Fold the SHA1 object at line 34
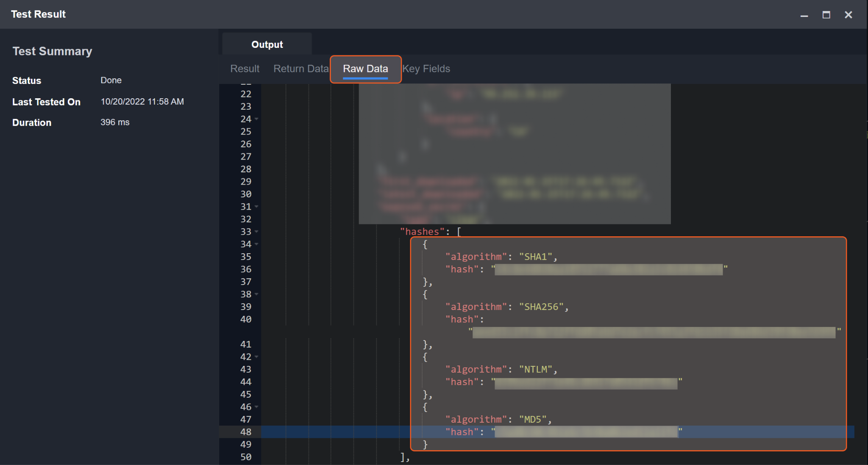The height and width of the screenshot is (465, 868). 257,244
